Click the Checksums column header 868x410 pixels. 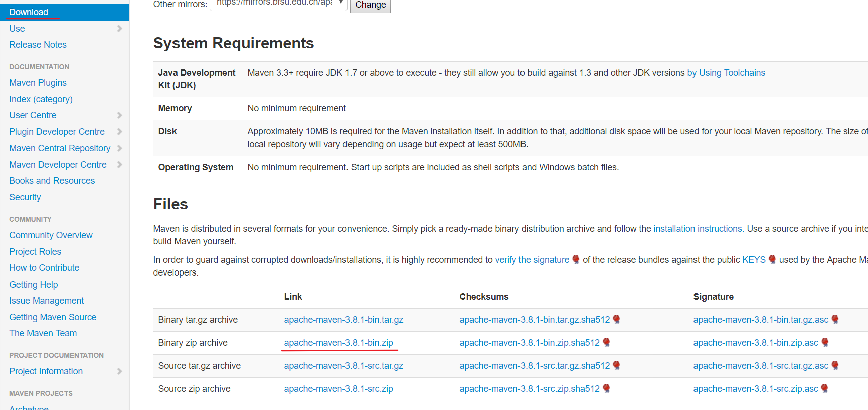484,297
